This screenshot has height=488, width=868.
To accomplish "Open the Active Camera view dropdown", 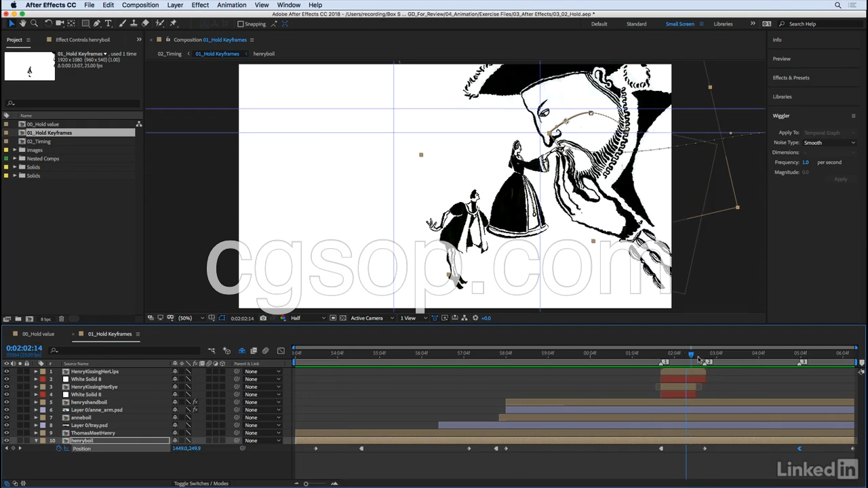I will point(371,318).
